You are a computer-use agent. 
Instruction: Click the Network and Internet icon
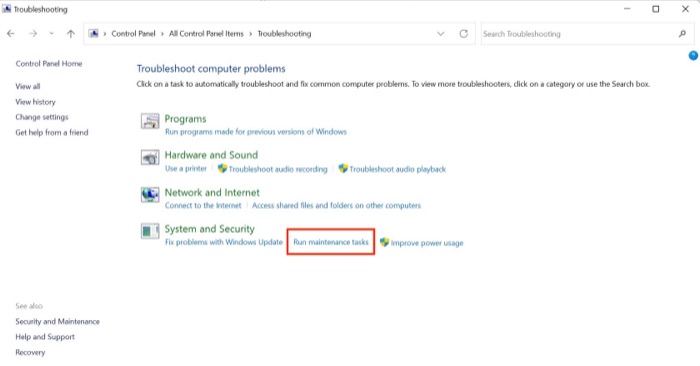point(150,195)
